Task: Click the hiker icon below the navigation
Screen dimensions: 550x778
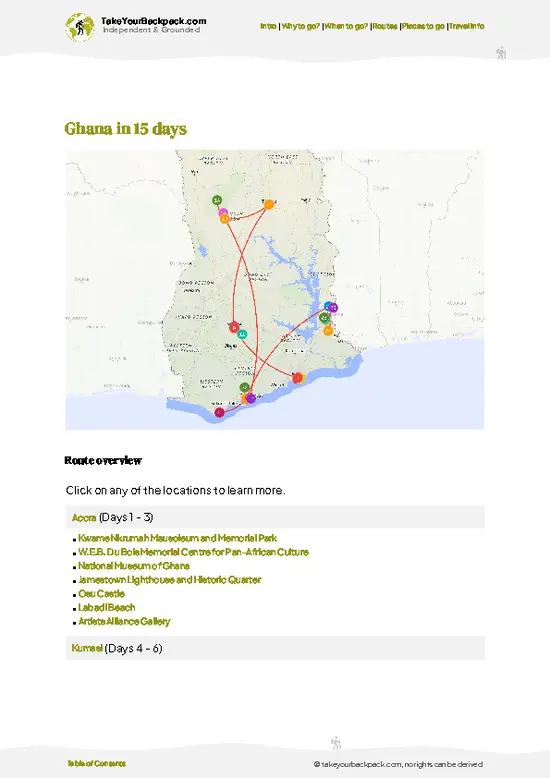Action: pos(501,53)
